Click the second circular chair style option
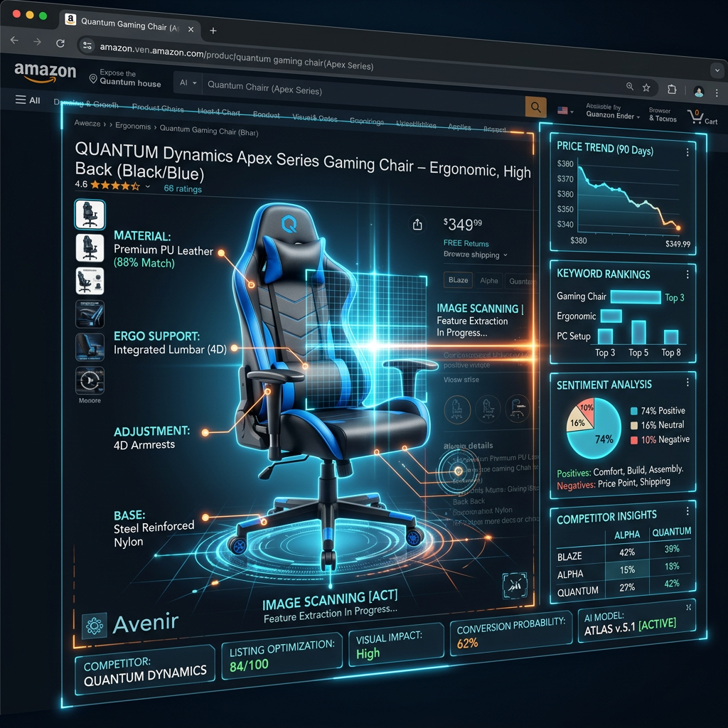The image size is (728, 728). click(488, 409)
